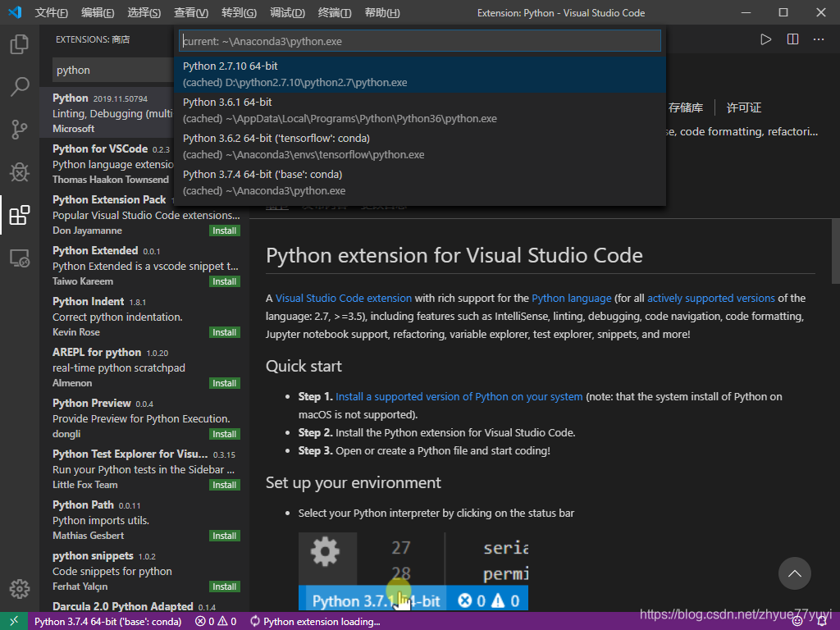Install AREPL for python extension
Image resolution: width=840 pixels, height=630 pixels.
point(225,383)
